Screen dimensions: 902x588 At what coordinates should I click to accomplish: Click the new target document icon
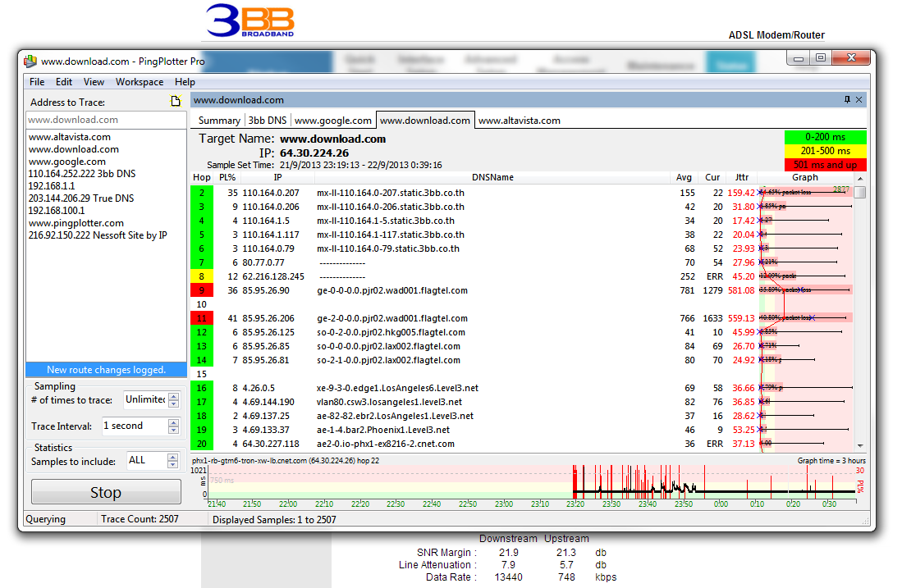(x=176, y=102)
